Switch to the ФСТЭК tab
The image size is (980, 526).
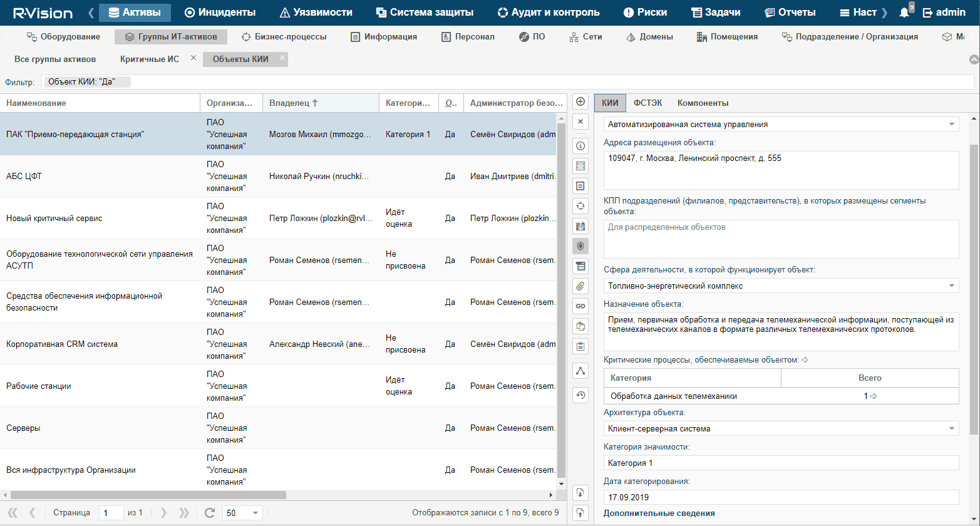(x=647, y=103)
